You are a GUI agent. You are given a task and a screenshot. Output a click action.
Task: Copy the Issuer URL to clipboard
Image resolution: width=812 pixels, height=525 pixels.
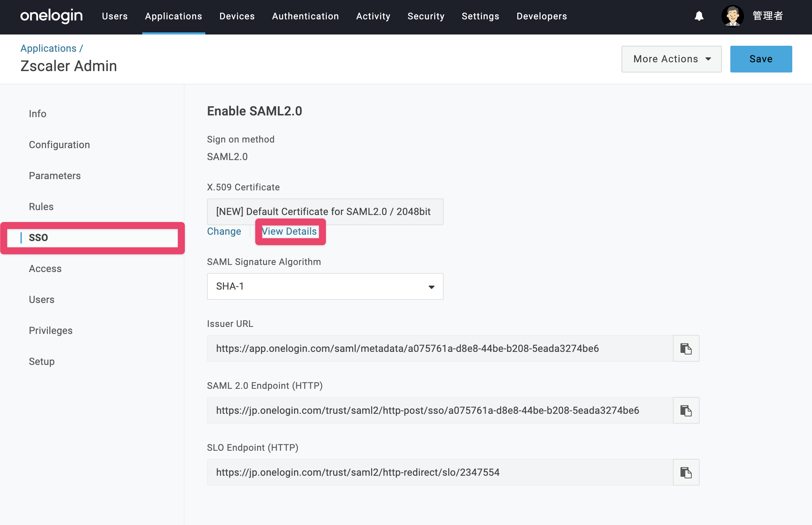(x=686, y=348)
